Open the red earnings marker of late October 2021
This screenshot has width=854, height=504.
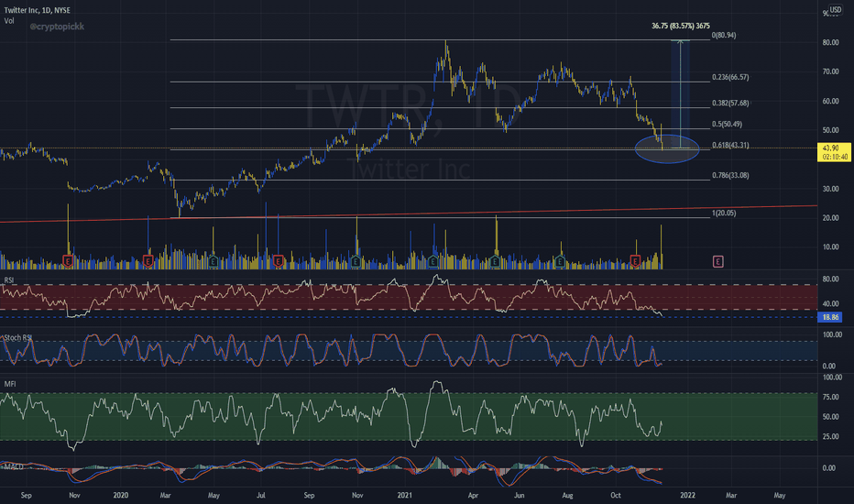pyautogui.click(x=635, y=261)
